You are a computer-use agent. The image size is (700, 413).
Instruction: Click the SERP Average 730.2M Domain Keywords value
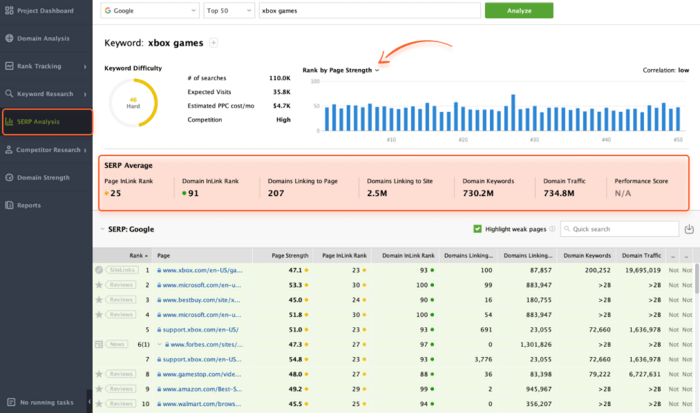pos(478,193)
